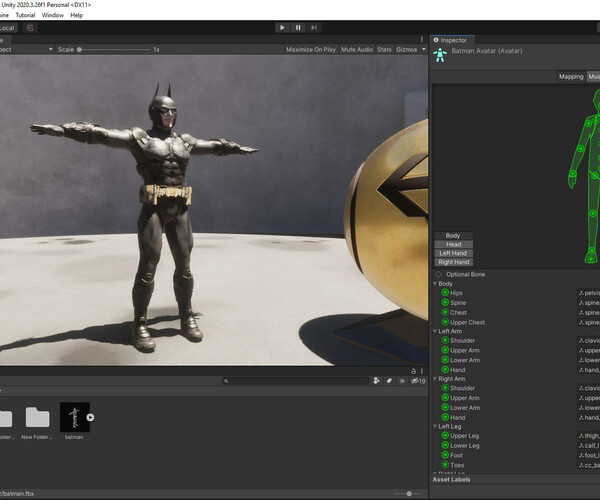The image size is (600, 500).
Task: Open the Game view three-dot options menu
Action: [422, 40]
